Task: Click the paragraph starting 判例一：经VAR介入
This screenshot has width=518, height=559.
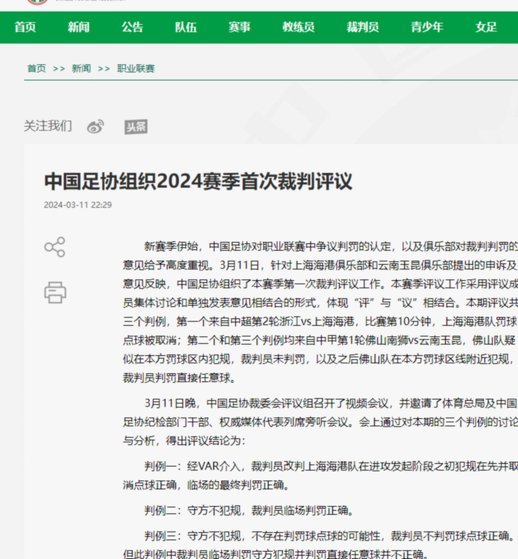Action: pyautogui.click(x=320, y=475)
